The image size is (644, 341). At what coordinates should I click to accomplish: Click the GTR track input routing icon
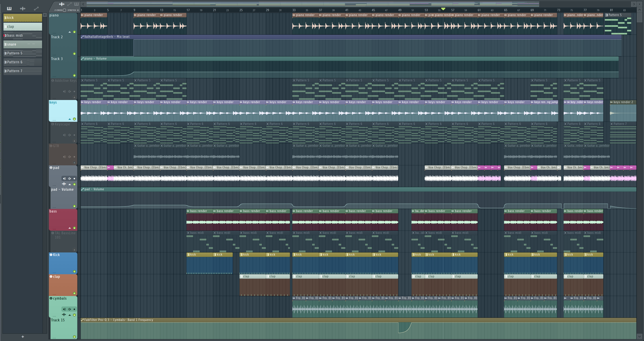[64, 157]
